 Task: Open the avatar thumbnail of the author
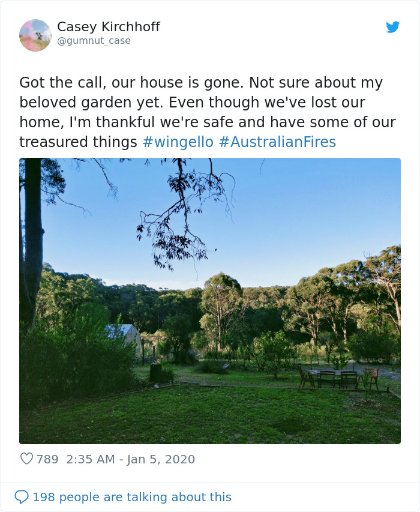tap(35, 35)
